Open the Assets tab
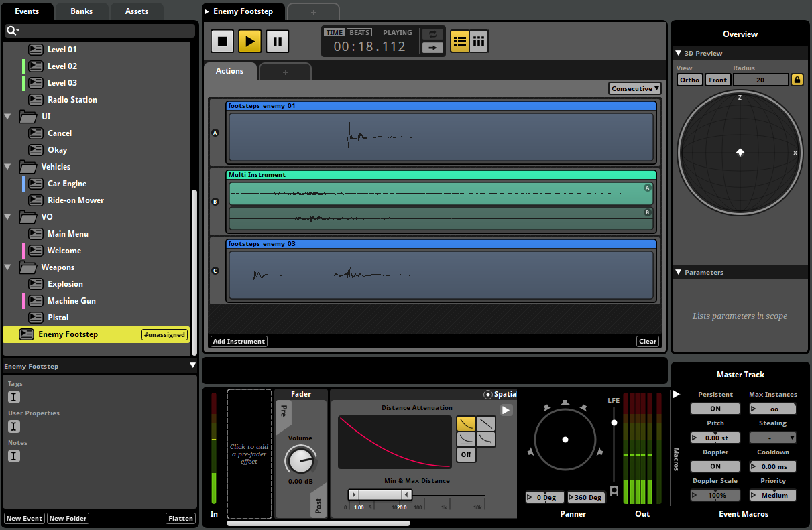This screenshot has width=812, height=530. [x=136, y=11]
